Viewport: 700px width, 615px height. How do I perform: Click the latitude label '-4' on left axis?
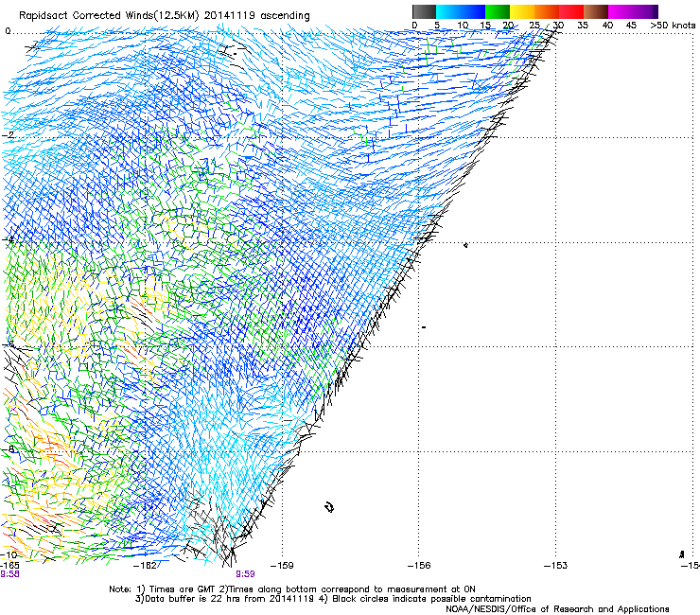click(9, 239)
